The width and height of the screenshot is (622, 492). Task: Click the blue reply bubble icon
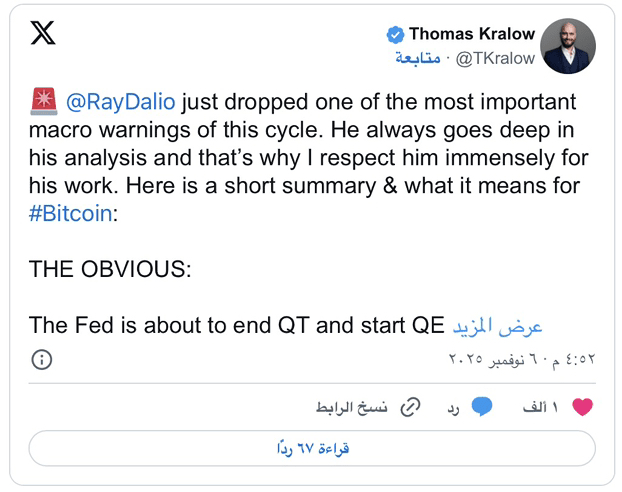tap(482, 407)
